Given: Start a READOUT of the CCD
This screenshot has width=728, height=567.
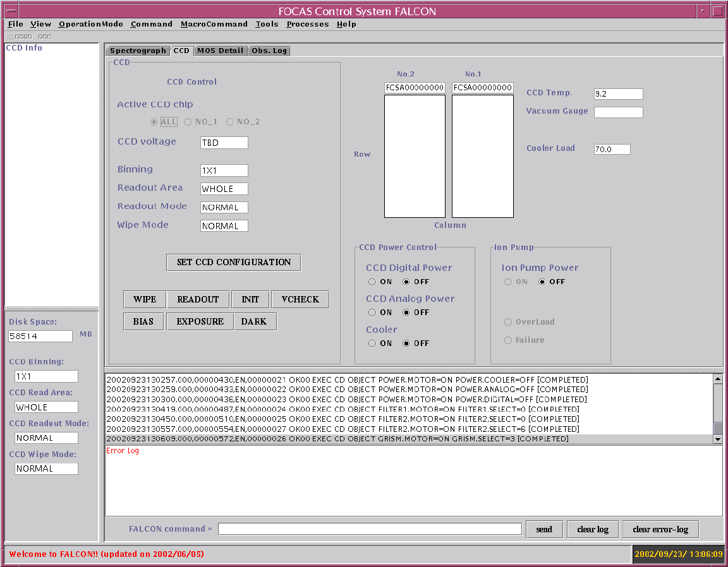Looking at the screenshot, I should tap(198, 299).
